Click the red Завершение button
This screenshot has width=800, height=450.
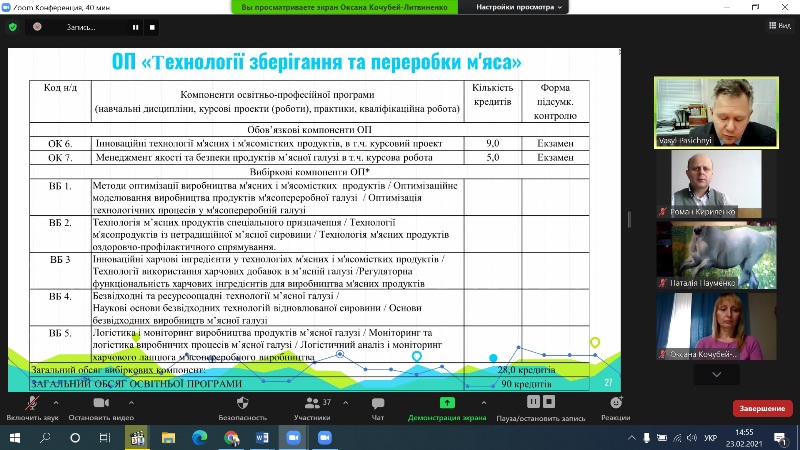762,409
